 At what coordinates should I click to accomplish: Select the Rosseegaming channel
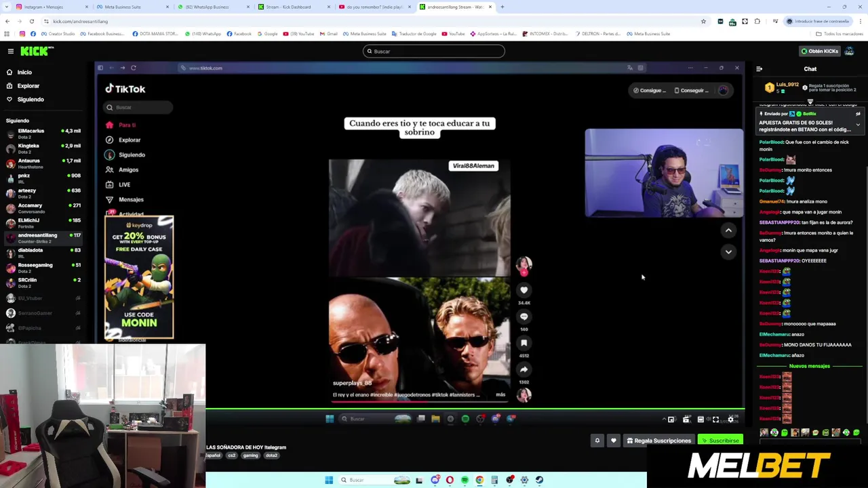tap(42, 268)
